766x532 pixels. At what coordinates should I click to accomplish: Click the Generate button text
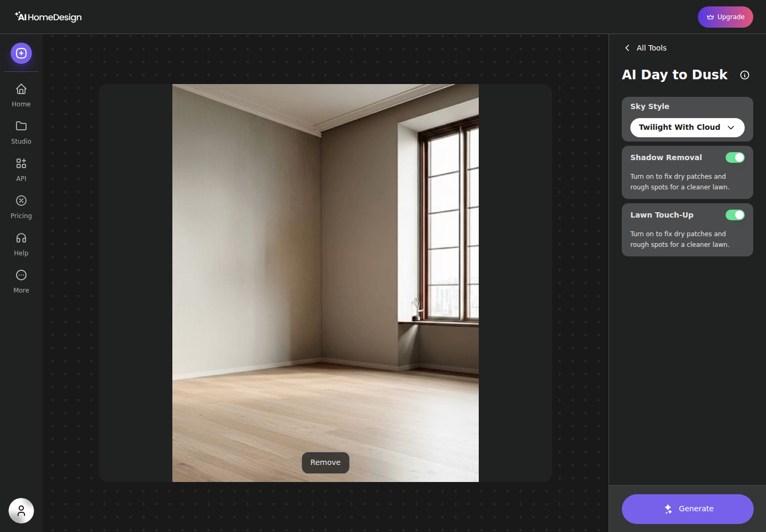pos(696,509)
